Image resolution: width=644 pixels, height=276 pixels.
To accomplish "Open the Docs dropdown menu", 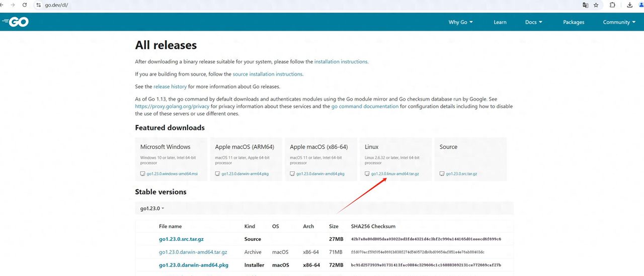I will (533, 22).
